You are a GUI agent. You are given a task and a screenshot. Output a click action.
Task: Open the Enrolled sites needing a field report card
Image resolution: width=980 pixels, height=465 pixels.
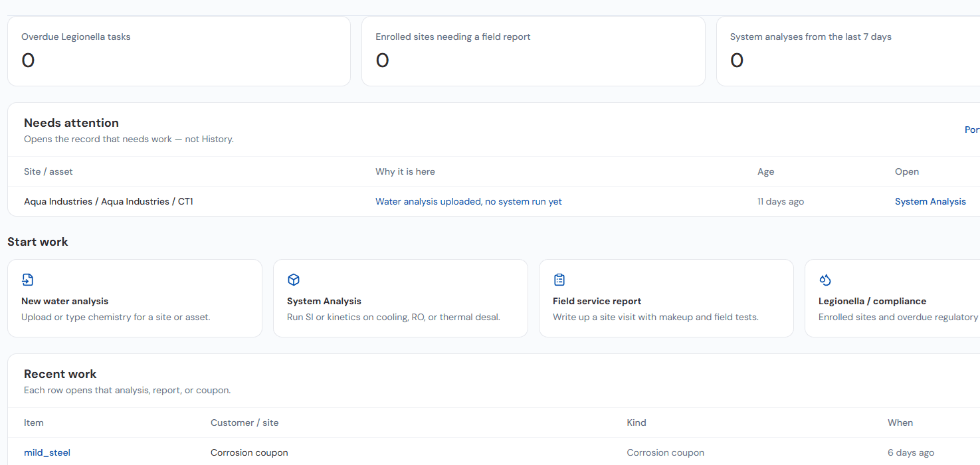(x=534, y=51)
